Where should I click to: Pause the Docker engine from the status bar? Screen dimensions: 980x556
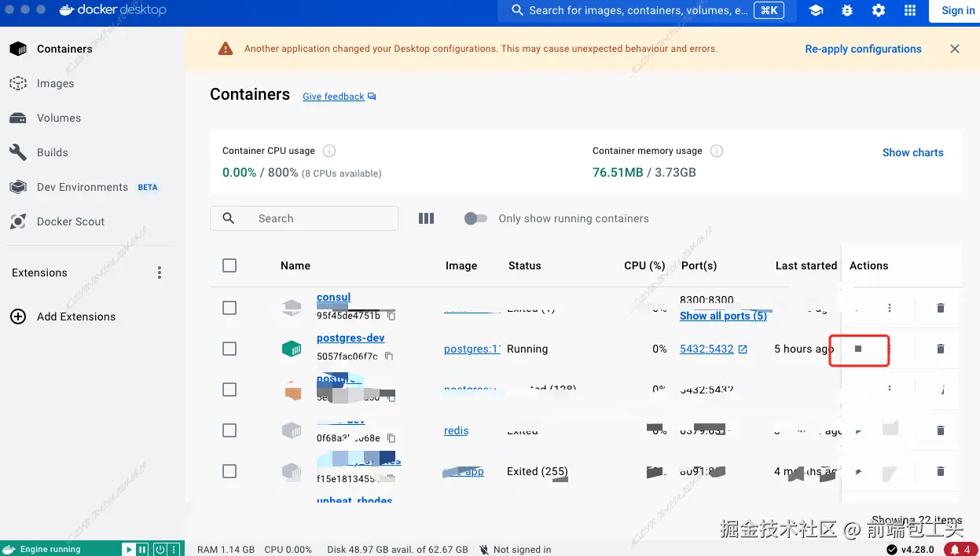click(142, 549)
